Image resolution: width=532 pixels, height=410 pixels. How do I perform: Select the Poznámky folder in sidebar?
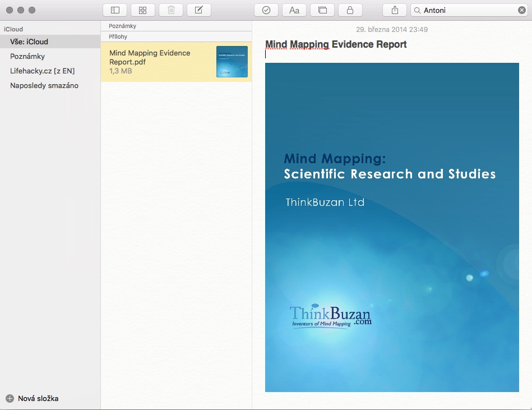50,56
